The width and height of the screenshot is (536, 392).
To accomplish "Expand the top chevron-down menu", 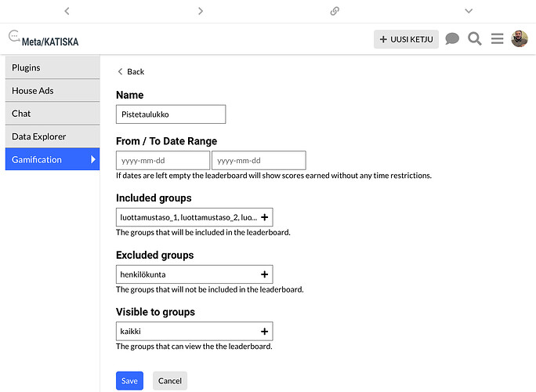I will point(469,11).
